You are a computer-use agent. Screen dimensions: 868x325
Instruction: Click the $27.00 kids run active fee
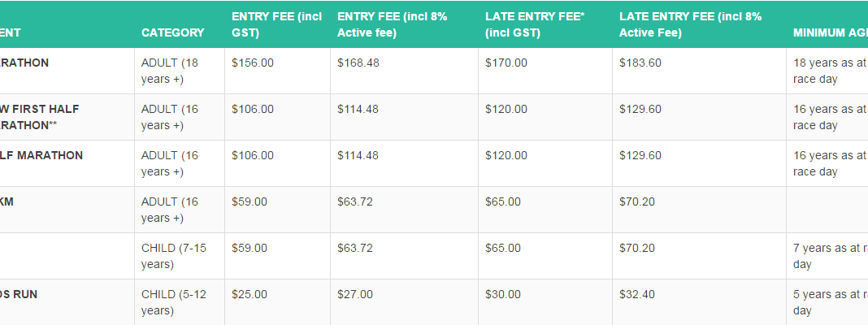(355, 295)
